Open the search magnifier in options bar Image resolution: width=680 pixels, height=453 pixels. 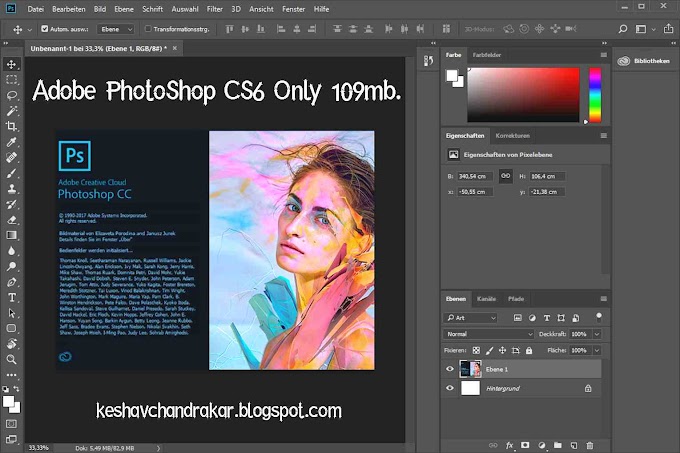click(x=623, y=29)
